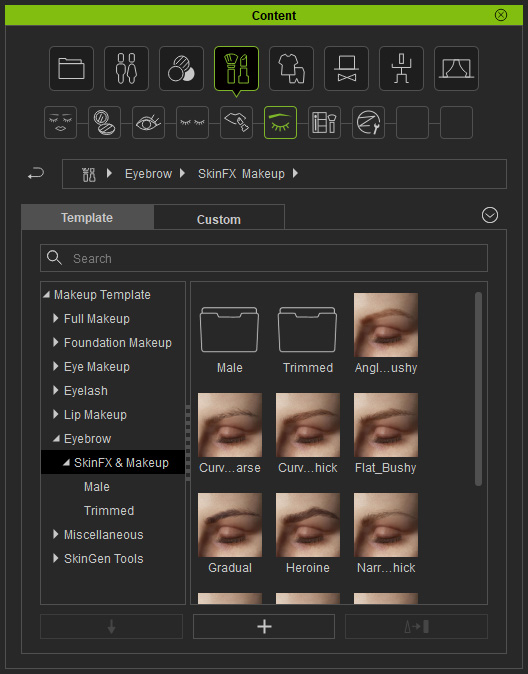Click the thumbnail list vertical scrollbar

(x=478, y=389)
